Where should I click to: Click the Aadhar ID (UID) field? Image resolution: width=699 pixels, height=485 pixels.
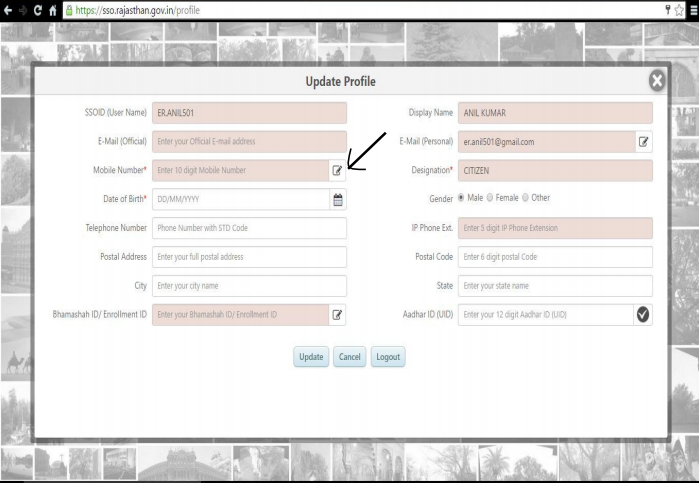[546, 315]
